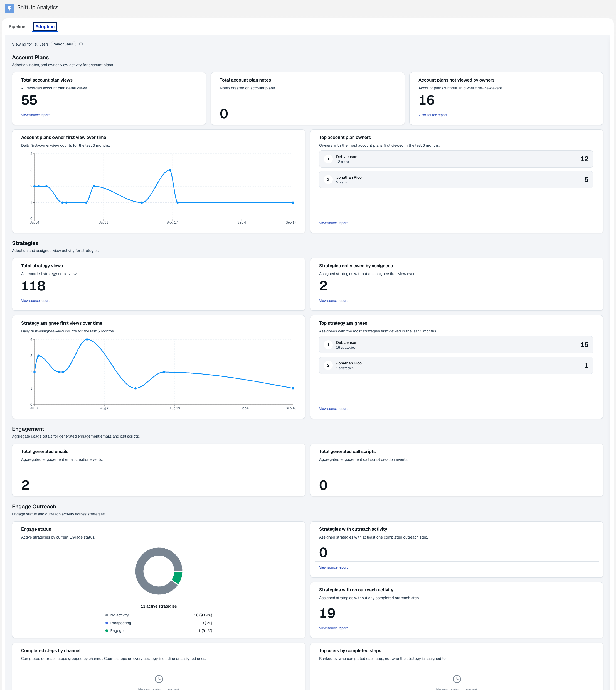Click the green Engaged legend dot
This screenshot has width=616, height=690.
(x=107, y=631)
